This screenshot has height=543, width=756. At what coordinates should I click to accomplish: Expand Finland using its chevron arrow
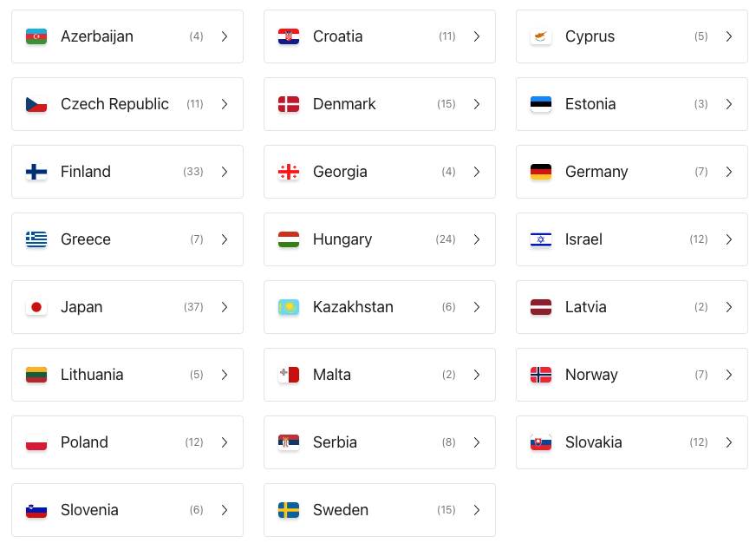click(x=225, y=172)
